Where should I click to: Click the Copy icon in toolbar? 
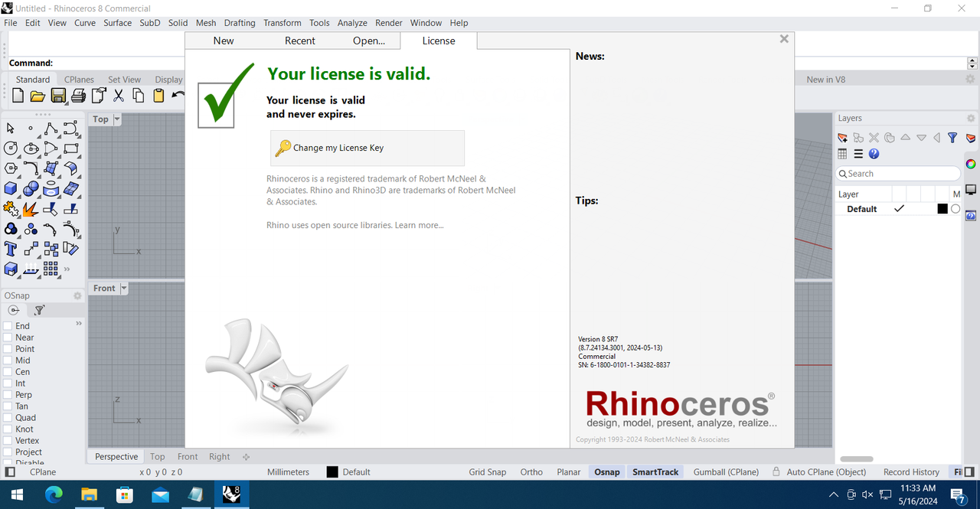point(139,96)
